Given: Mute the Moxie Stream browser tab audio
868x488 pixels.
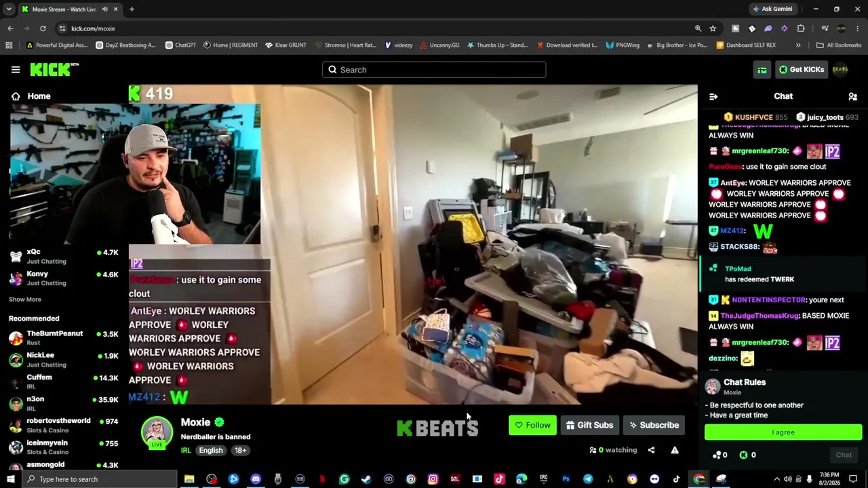Looking at the screenshot, I should tap(104, 9).
